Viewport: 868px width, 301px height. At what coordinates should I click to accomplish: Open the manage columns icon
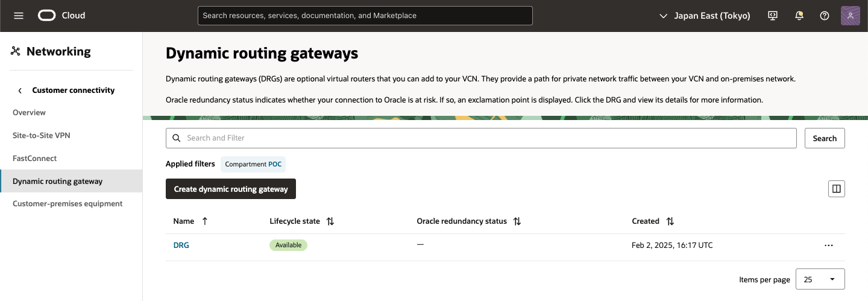coord(837,189)
